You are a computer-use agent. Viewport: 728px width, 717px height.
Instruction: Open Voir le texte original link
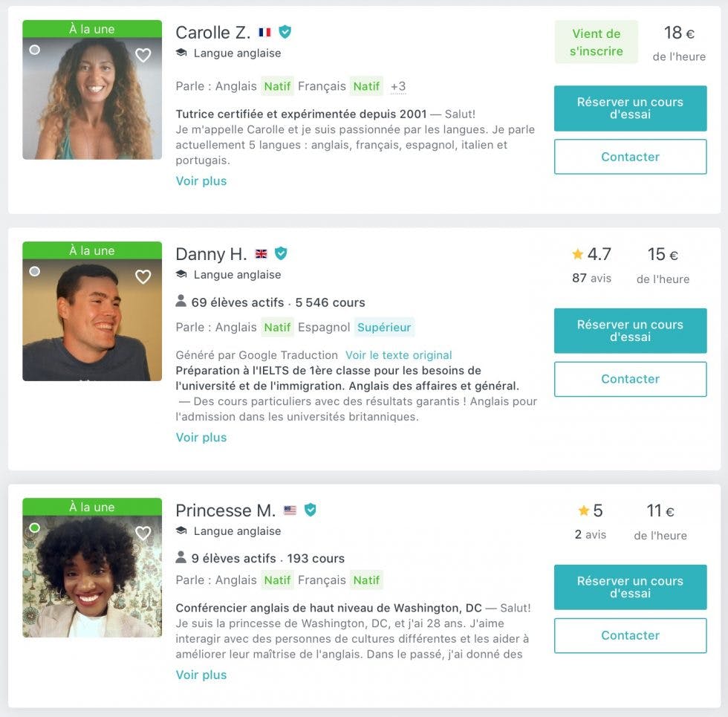[x=398, y=355]
